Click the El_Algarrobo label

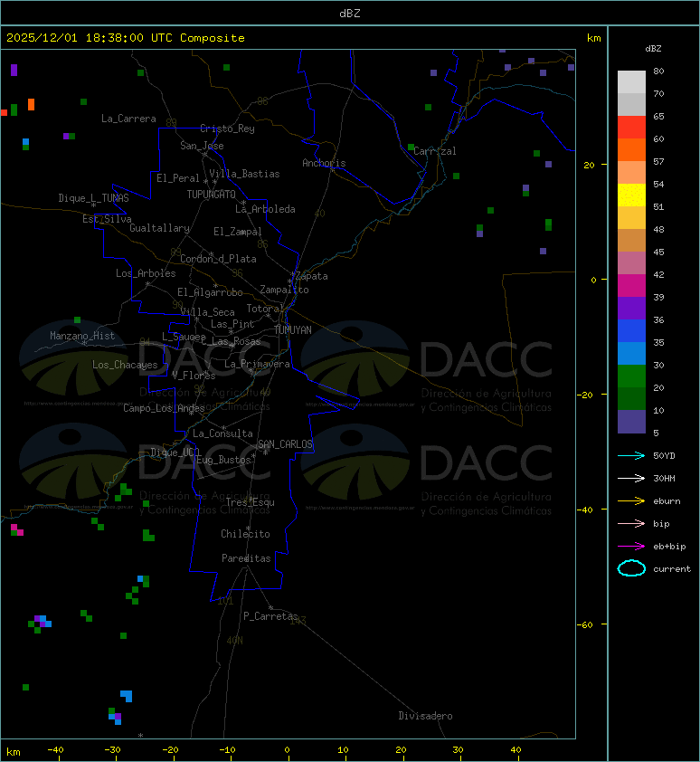(x=210, y=292)
